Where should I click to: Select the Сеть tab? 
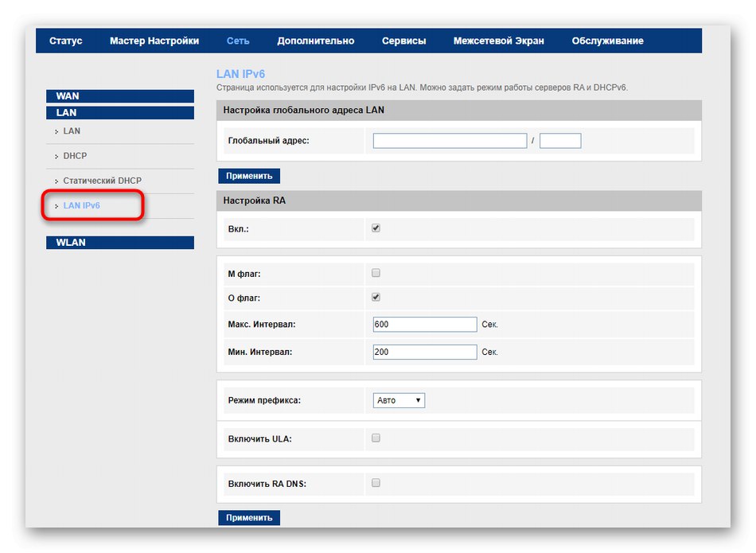pos(238,41)
